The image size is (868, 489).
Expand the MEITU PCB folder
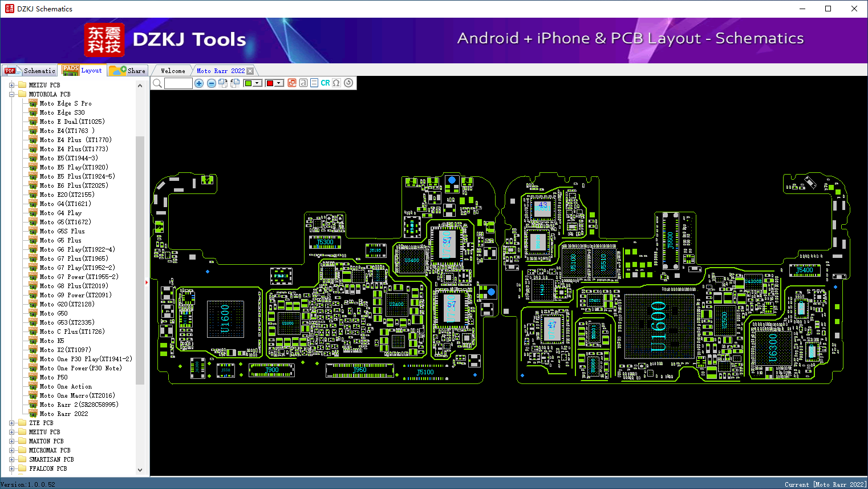coord(11,432)
